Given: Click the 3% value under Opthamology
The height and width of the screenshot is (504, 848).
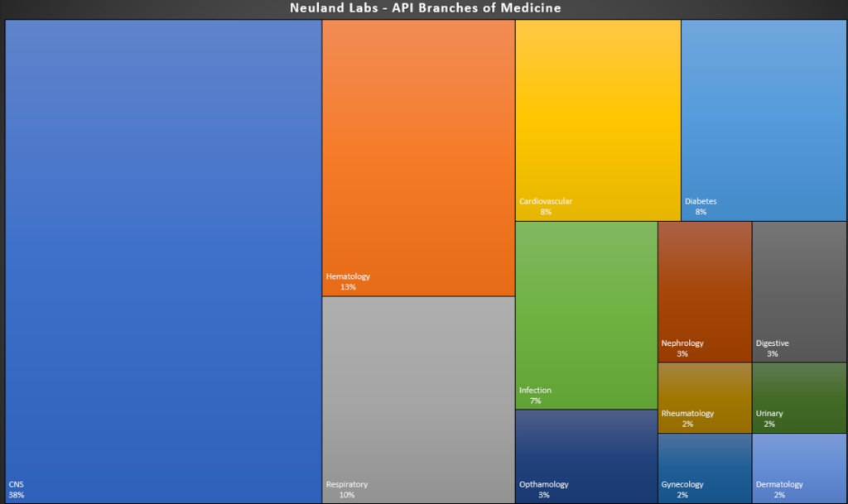Looking at the screenshot, I should 543,495.
